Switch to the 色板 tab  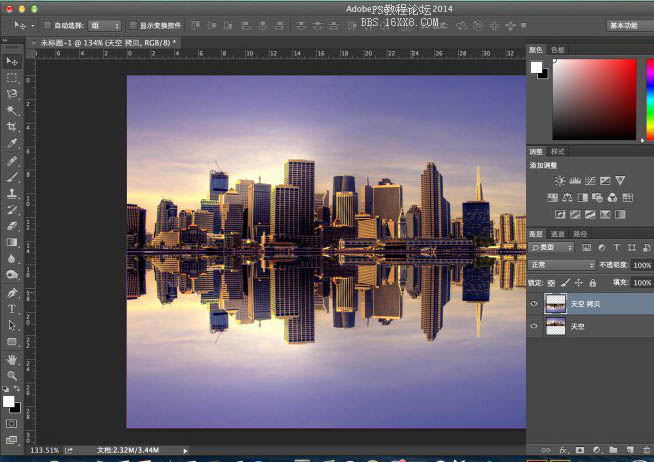pyautogui.click(x=558, y=50)
